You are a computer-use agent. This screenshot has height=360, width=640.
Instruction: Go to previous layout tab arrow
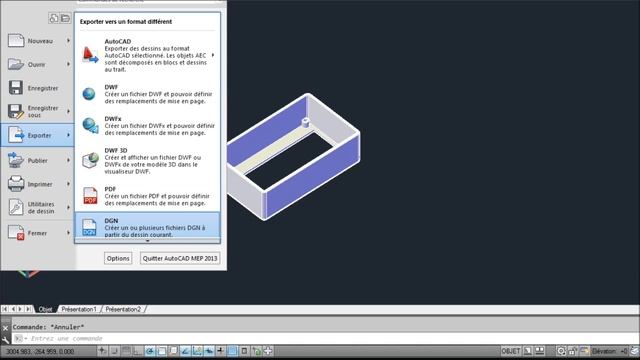point(13,309)
